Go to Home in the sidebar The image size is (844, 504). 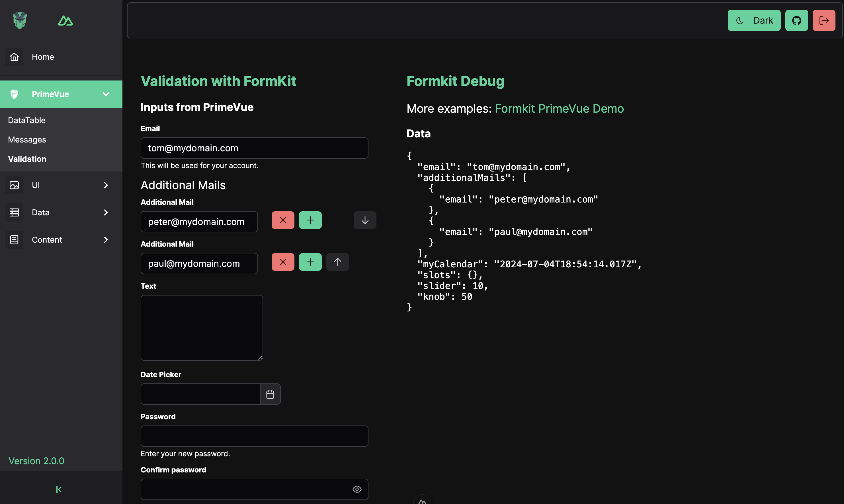point(43,57)
